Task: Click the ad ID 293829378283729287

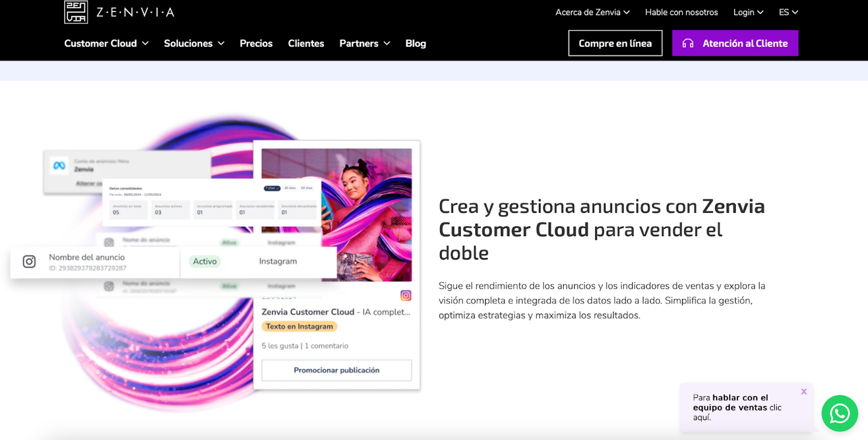Action: click(88, 268)
